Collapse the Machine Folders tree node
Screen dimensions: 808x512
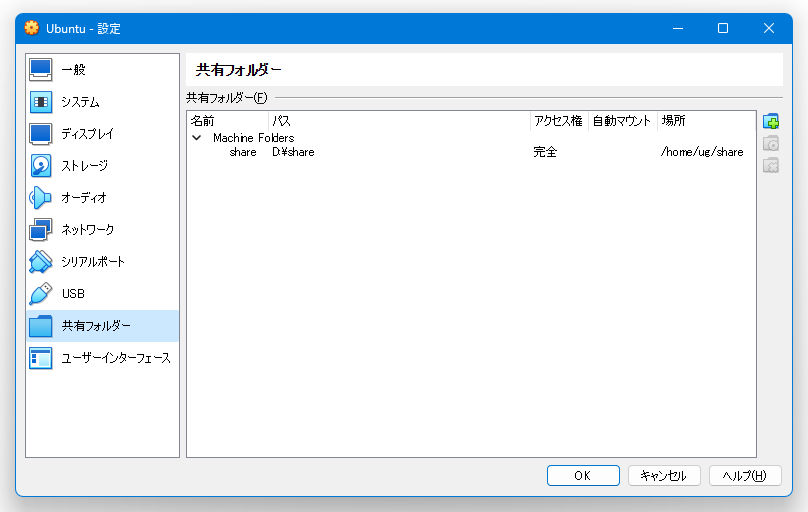pos(196,138)
